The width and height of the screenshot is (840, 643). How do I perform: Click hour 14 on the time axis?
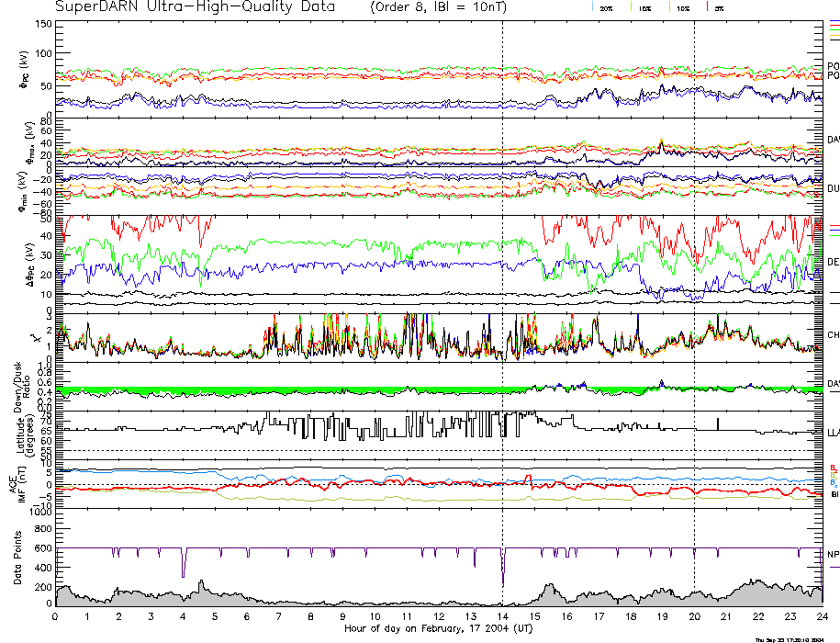point(502,618)
